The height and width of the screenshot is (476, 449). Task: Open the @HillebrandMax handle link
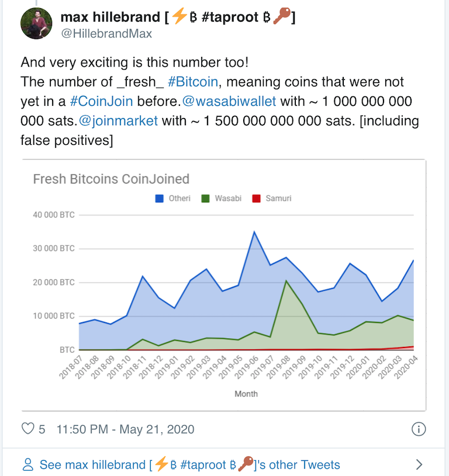pyautogui.click(x=106, y=34)
